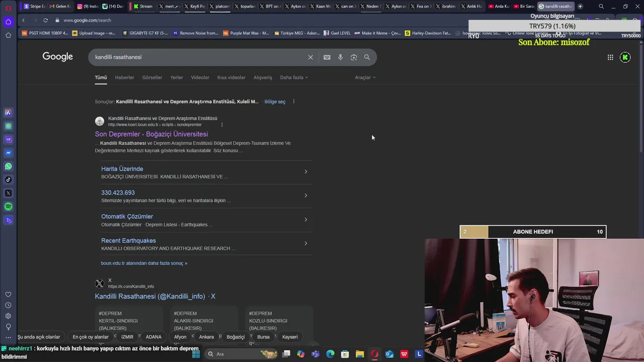Click the Windows taskbar search box
Image resolution: width=644 pixels, height=362 pixels.
(x=242, y=354)
